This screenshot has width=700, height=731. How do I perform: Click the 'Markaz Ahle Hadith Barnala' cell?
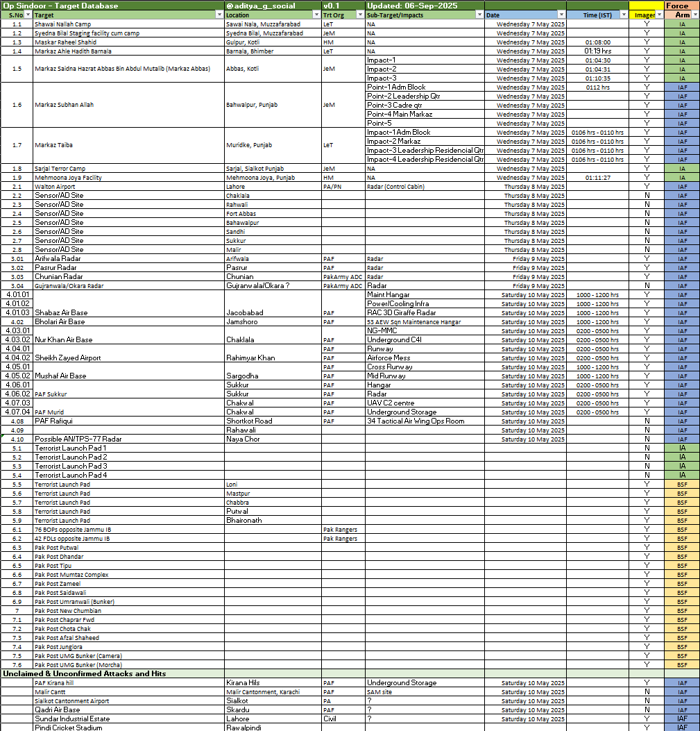128,51
